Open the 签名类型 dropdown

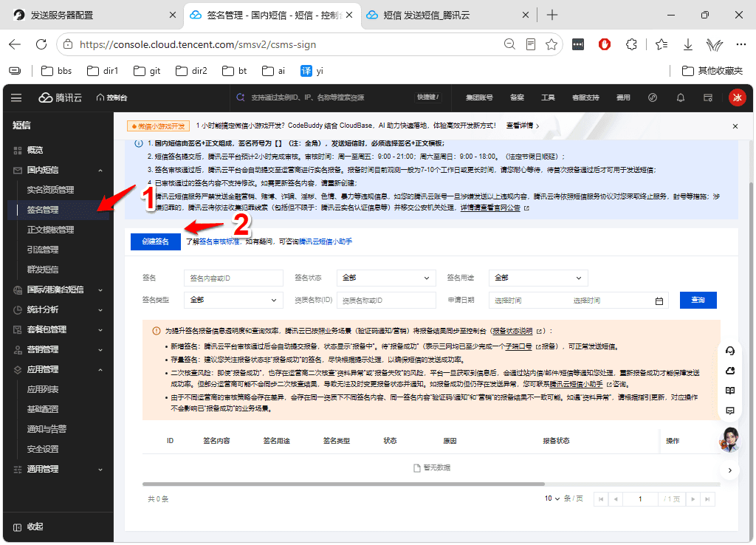coord(233,300)
